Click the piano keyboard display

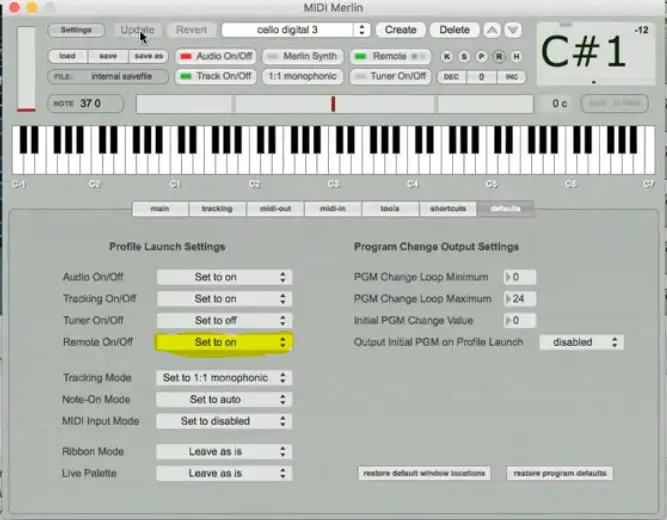(x=334, y=150)
